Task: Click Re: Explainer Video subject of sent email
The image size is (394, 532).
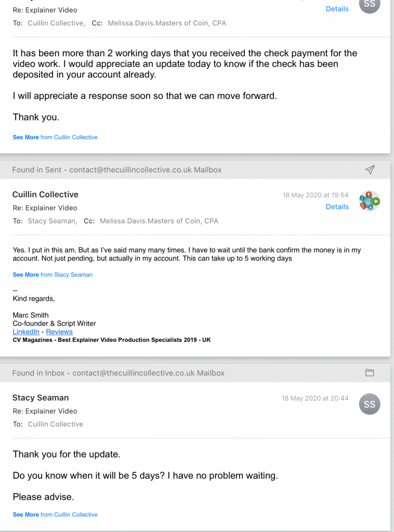Action: point(45,208)
